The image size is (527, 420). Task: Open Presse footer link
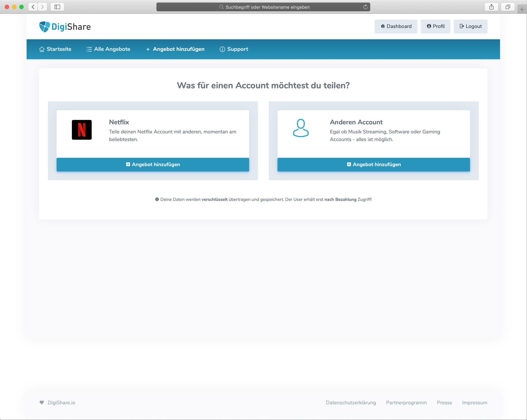point(444,403)
